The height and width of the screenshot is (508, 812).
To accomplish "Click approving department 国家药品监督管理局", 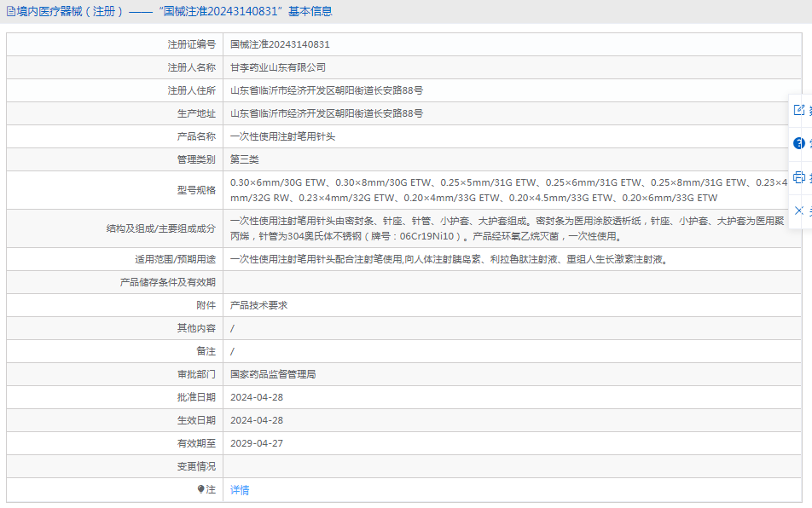I will [273, 374].
